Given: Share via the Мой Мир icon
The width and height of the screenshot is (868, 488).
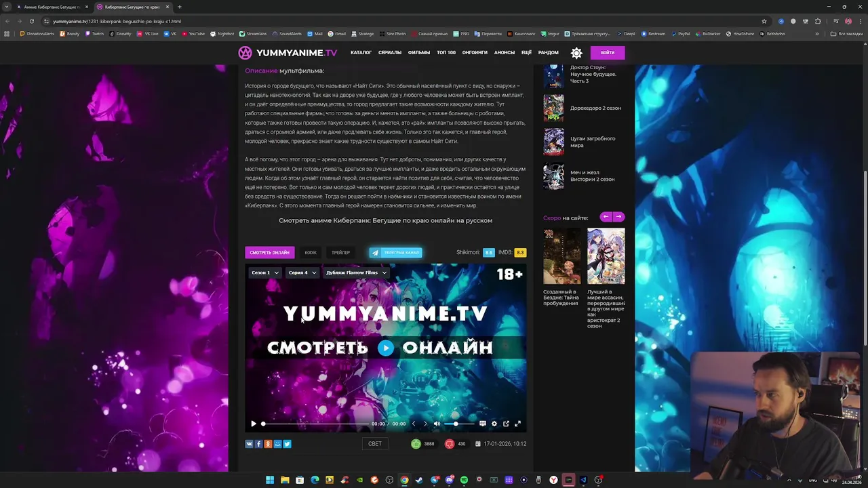Looking at the screenshot, I should coord(277,444).
